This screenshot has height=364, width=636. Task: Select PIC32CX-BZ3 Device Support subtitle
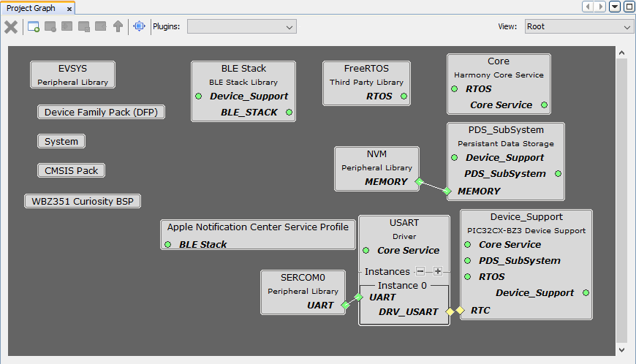(x=526, y=231)
